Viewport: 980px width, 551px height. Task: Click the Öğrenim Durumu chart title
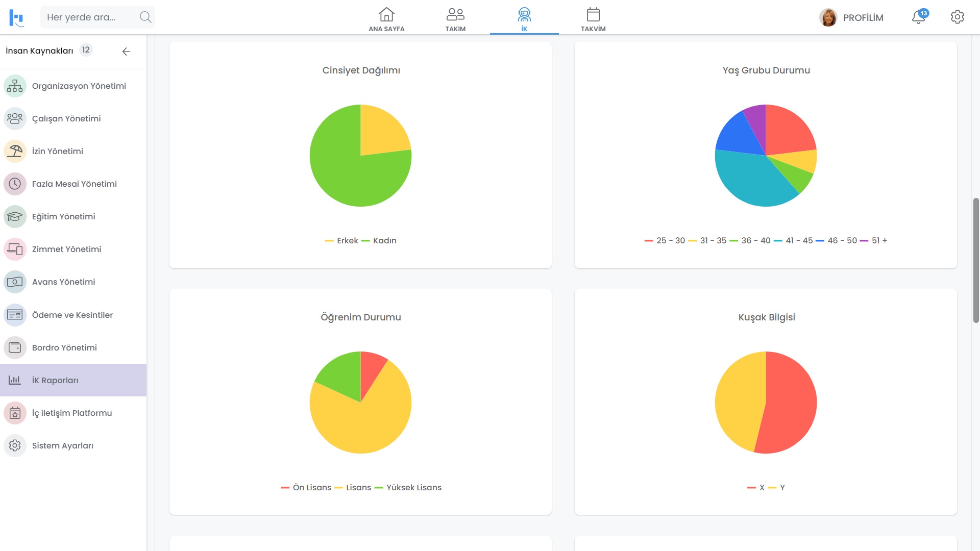pos(361,317)
